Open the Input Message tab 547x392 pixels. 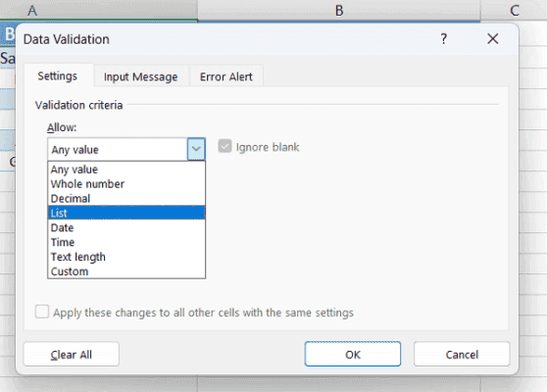coord(140,76)
